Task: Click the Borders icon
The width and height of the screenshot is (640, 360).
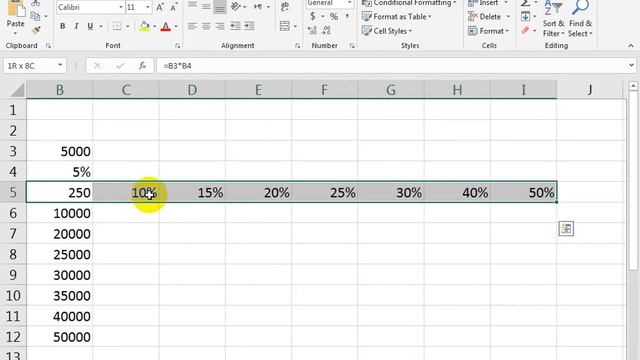Action: [117, 27]
